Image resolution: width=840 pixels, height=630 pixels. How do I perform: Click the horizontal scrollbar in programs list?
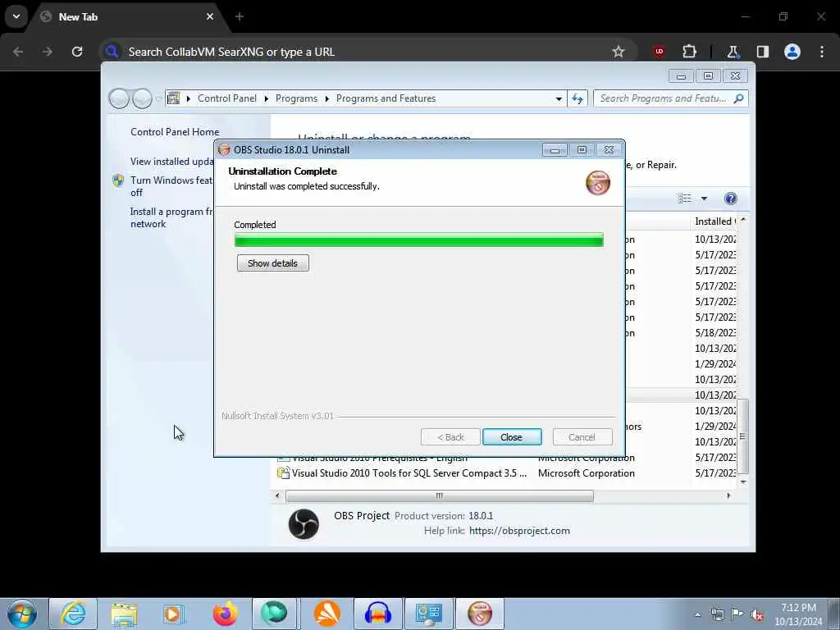point(440,495)
